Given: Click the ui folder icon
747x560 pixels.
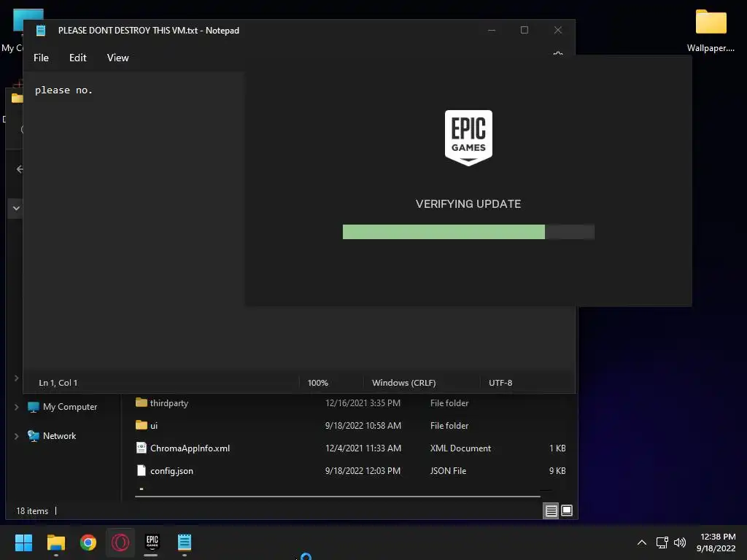Looking at the screenshot, I should point(142,425).
